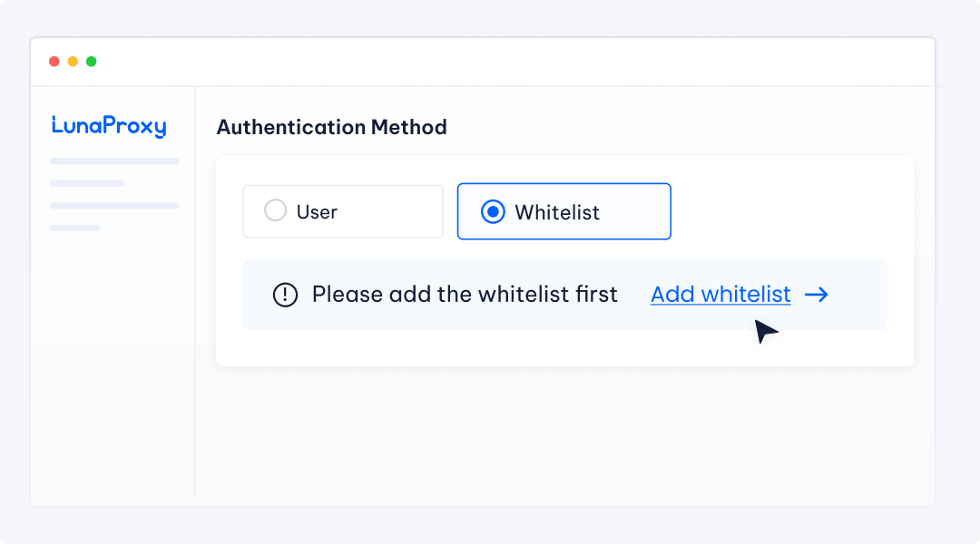Open the Add whitelist link
This screenshot has height=544, width=980.
(x=720, y=295)
